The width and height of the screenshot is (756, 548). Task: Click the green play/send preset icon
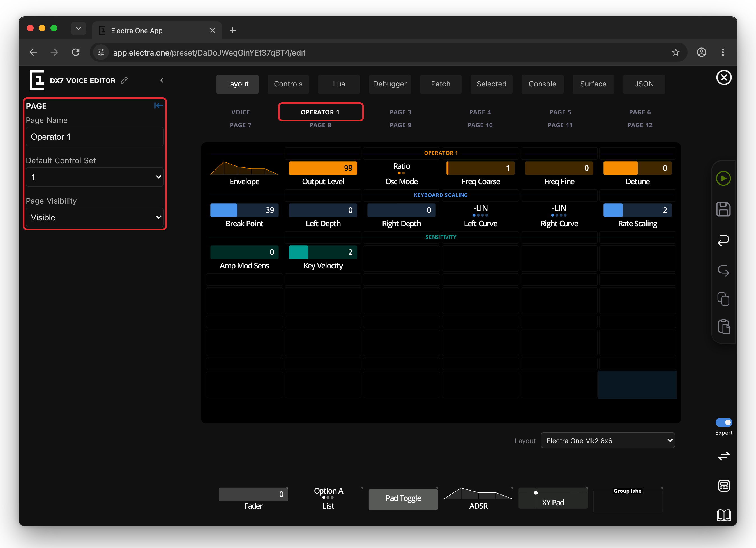point(723,178)
